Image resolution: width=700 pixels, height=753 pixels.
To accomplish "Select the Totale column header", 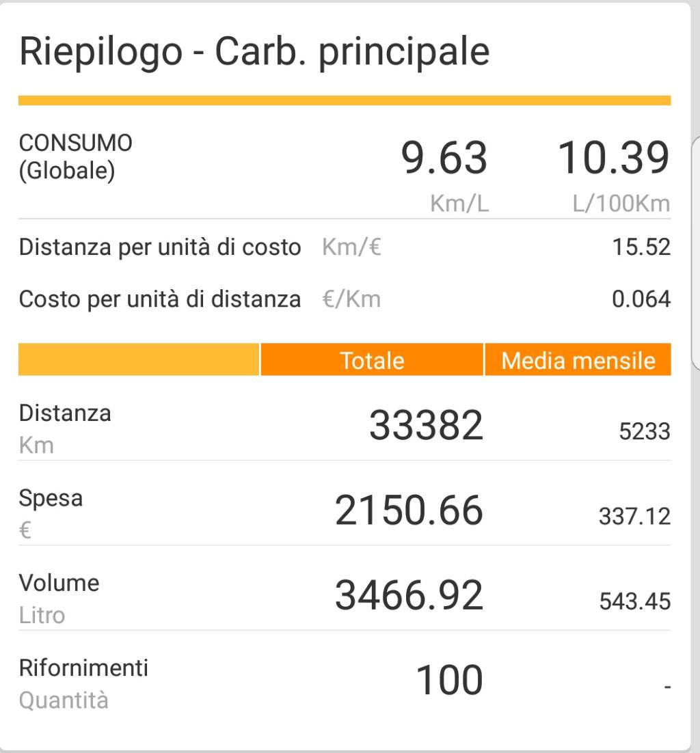I will [372, 360].
